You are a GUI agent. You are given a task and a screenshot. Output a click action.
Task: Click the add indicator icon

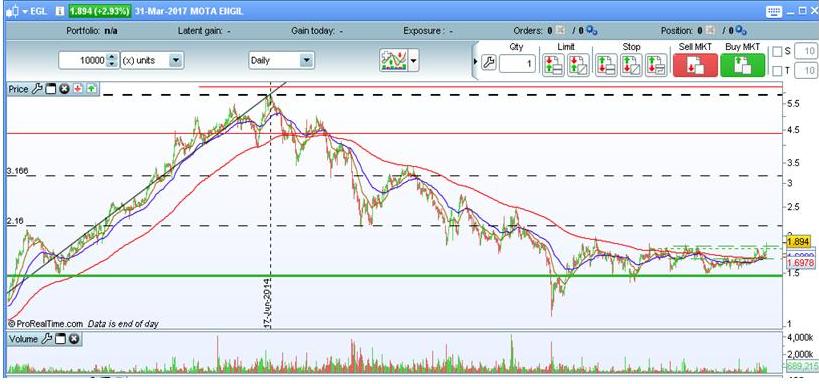393,61
